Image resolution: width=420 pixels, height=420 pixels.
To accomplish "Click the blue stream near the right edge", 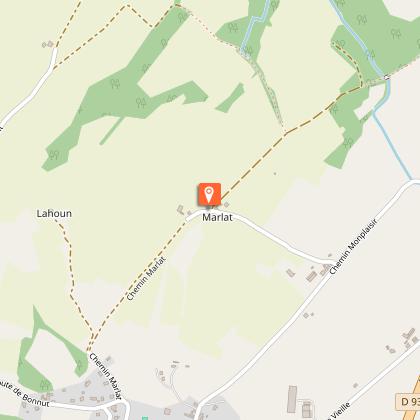I will pyautogui.click(x=392, y=147).
